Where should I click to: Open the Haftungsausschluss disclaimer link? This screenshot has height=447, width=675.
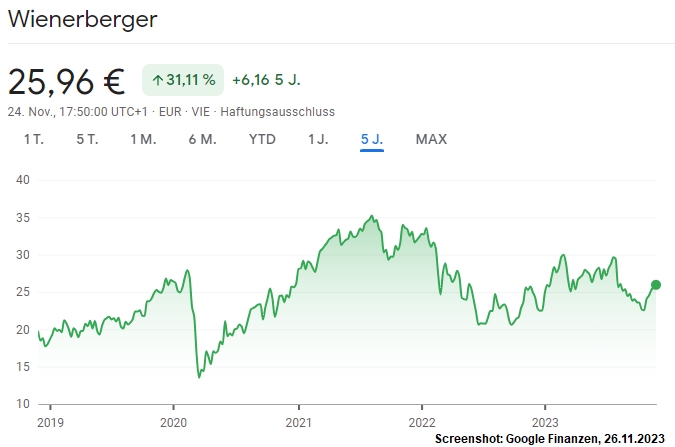pyautogui.click(x=278, y=112)
